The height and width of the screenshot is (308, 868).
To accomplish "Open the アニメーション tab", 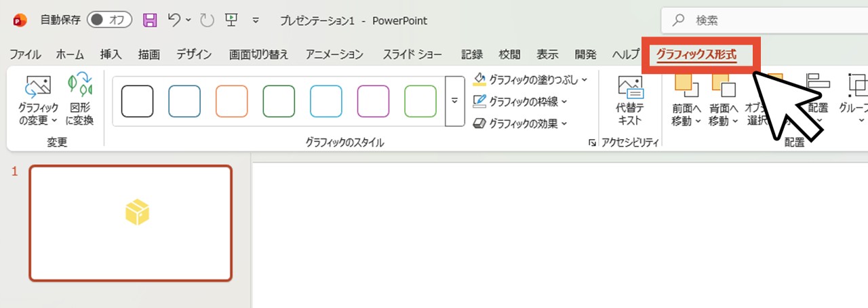I will point(334,55).
